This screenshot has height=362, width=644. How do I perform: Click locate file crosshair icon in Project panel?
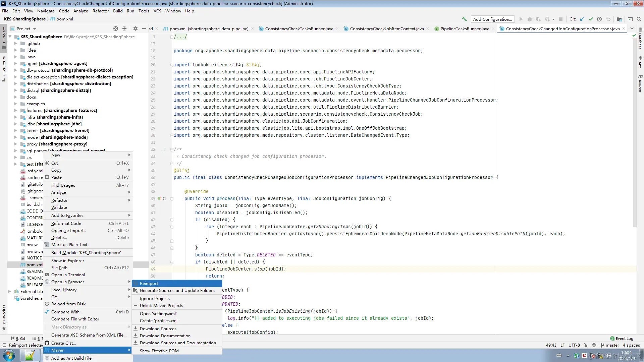(116, 28)
